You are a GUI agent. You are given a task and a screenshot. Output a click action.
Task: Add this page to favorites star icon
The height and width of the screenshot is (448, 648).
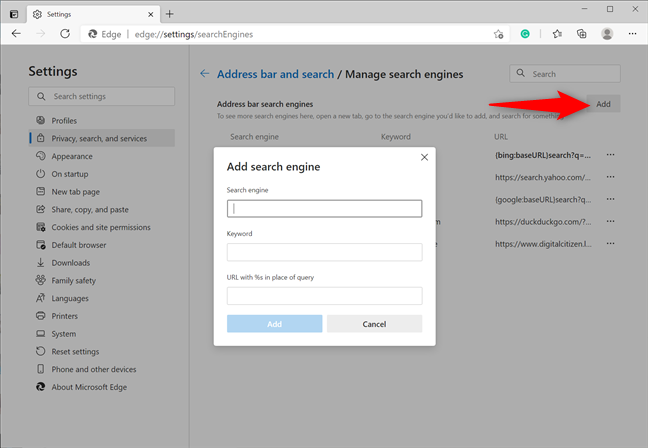tap(498, 34)
